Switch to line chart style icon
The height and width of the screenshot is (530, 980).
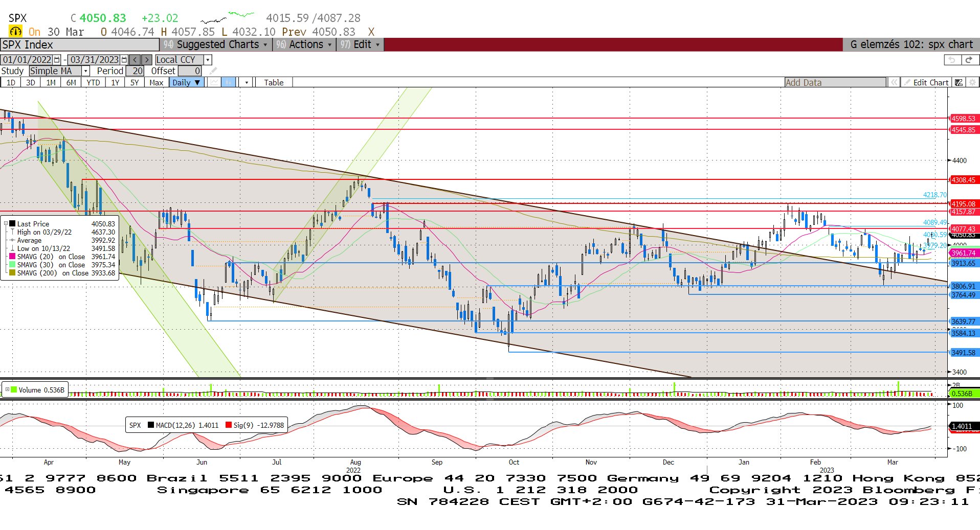214,82
